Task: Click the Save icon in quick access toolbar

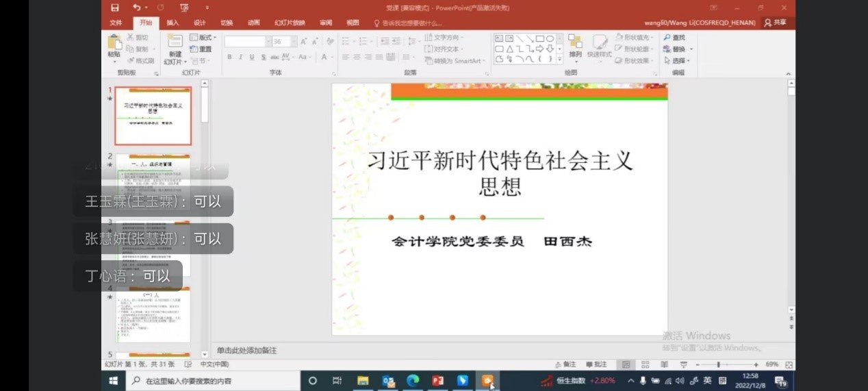Action: 115,8
